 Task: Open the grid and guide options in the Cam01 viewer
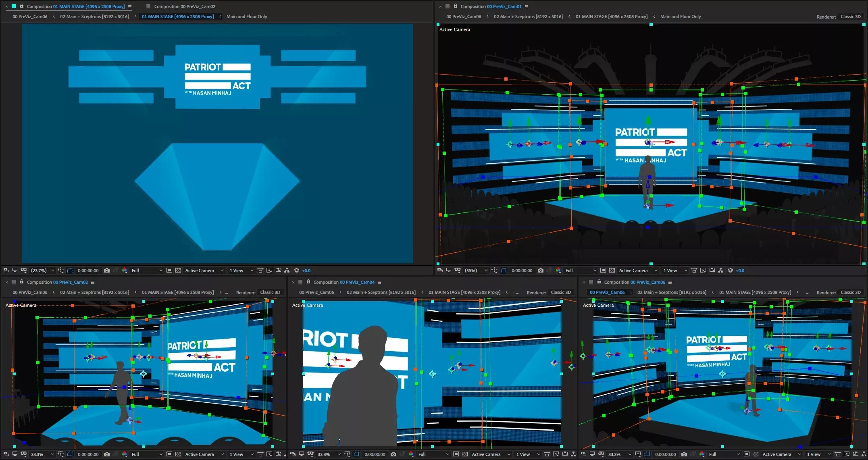point(494,271)
